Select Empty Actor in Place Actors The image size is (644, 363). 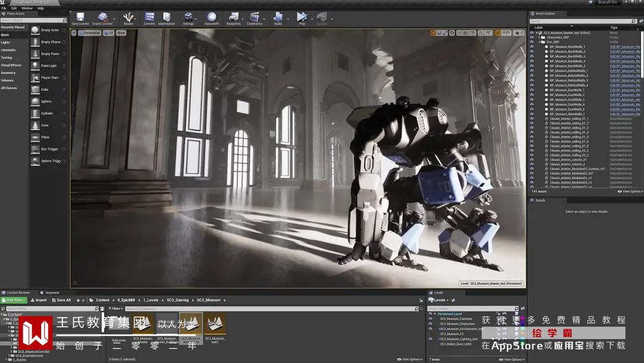pos(48,30)
